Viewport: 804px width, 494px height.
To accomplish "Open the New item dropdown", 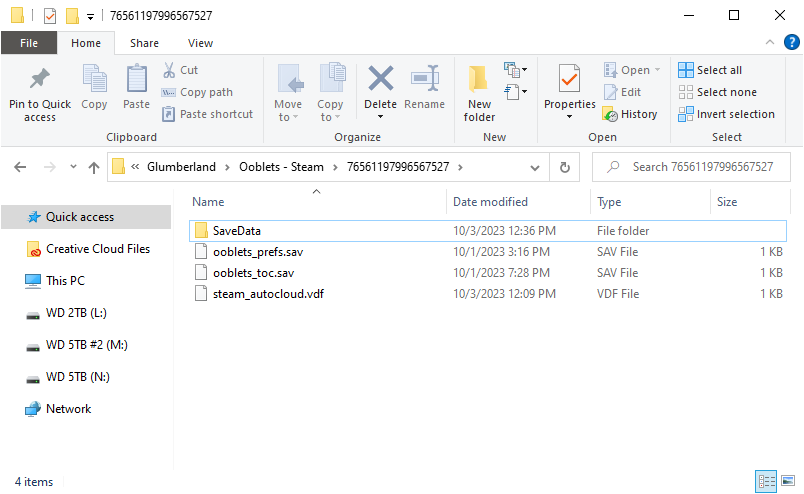I will (516, 69).
